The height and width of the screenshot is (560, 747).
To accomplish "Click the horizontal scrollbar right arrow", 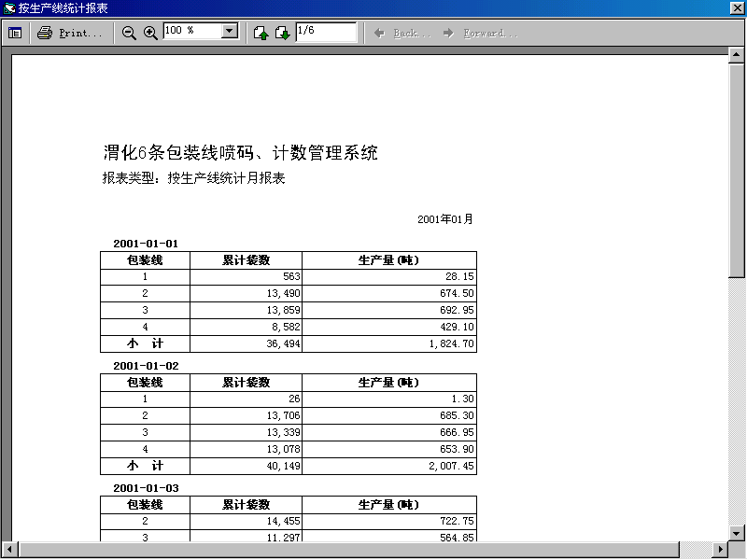I will coord(720,550).
